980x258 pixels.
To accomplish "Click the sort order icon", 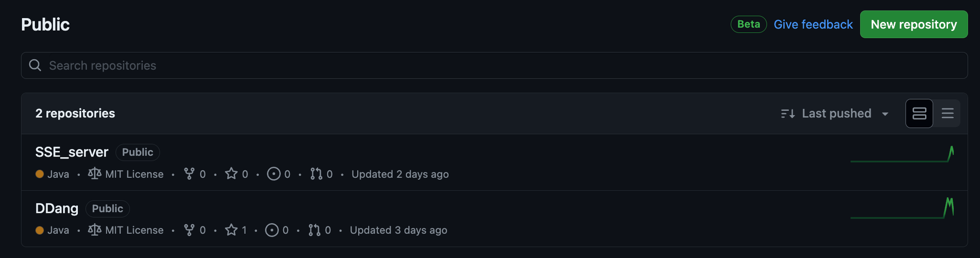I will [x=788, y=113].
